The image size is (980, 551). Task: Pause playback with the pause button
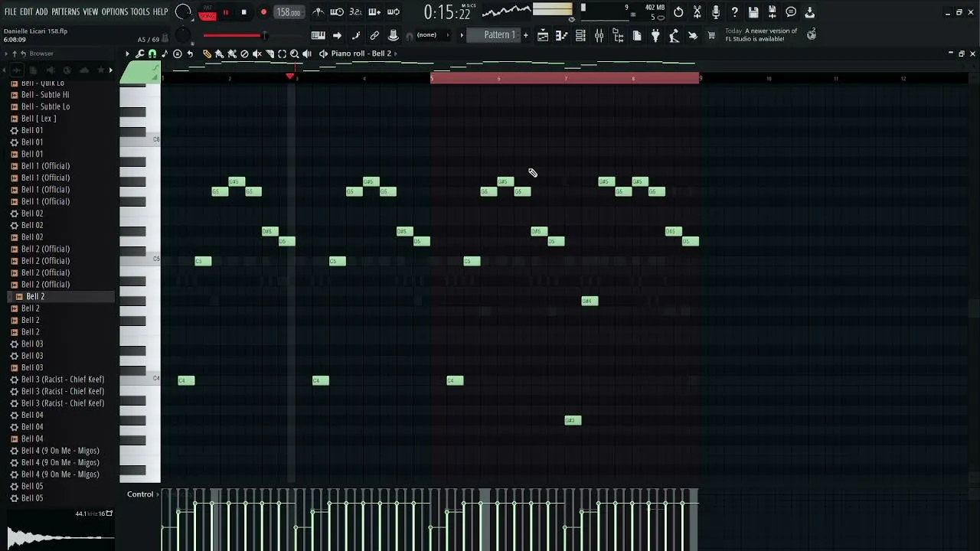pos(226,12)
